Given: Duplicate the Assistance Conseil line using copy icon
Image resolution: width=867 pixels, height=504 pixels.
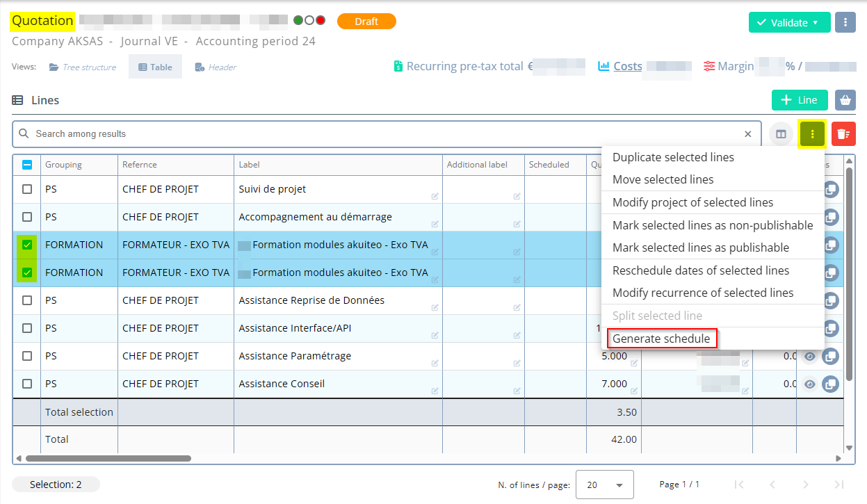Looking at the screenshot, I should 830,384.
